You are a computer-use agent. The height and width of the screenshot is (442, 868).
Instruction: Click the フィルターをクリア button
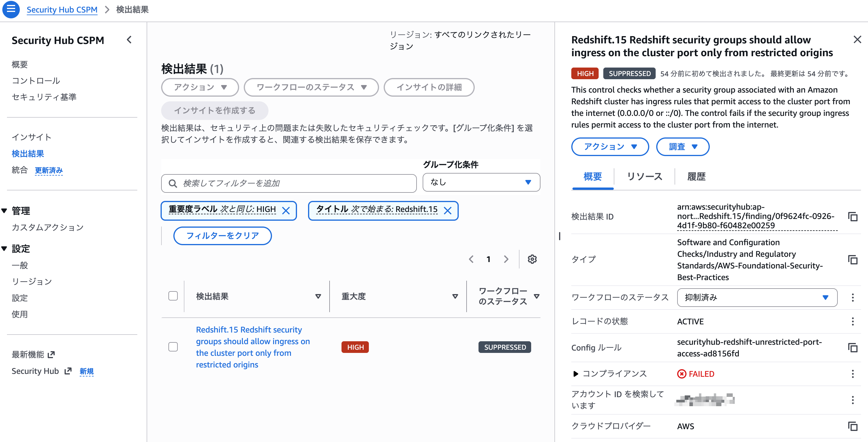click(223, 236)
